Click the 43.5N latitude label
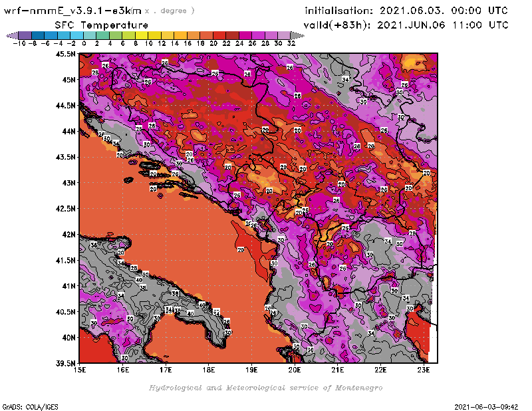 (65, 157)
